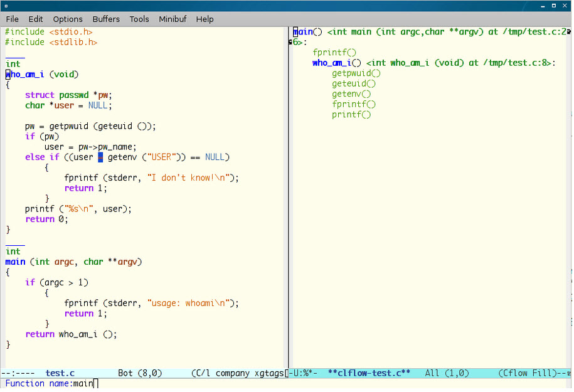Click the **clflow-test.c** buffer name in mode line
Screen dimensions: 574x392
369,373
